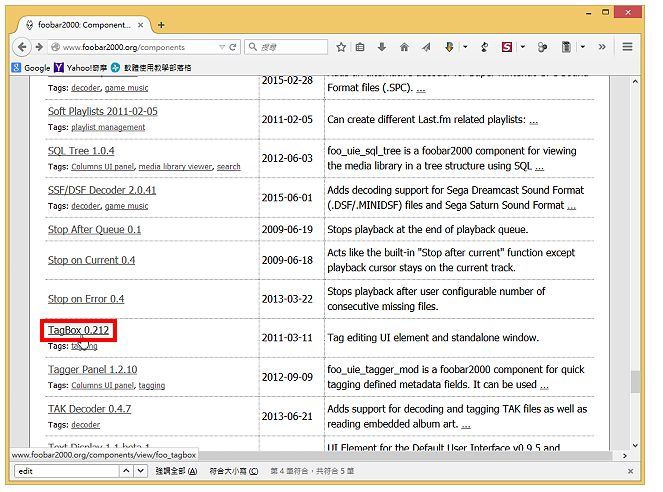Find next match with down arrow
The height and width of the screenshot is (492, 663).
click(x=140, y=471)
